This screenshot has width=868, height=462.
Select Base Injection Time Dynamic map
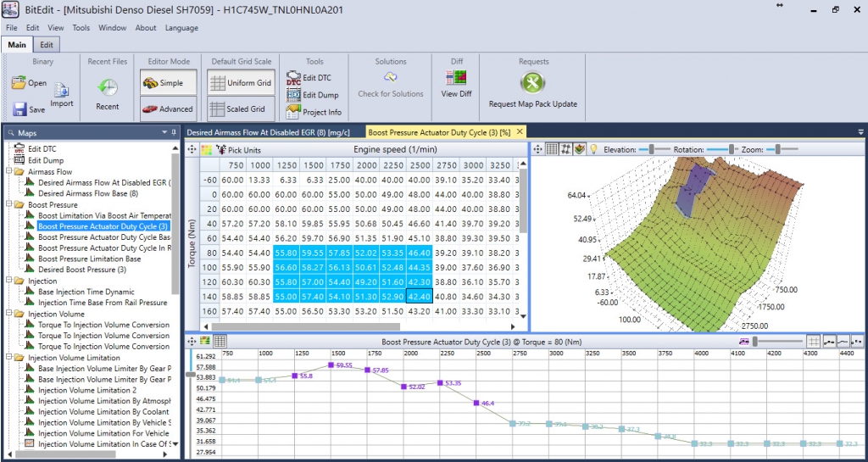pos(86,292)
